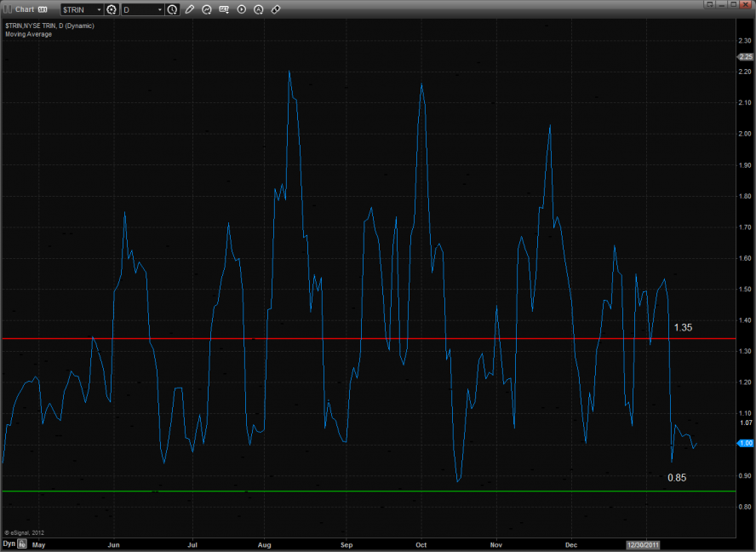The width and height of the screenshot is (756, 552).
Task: Minimize the Chart window
Action: pos(722,4)
